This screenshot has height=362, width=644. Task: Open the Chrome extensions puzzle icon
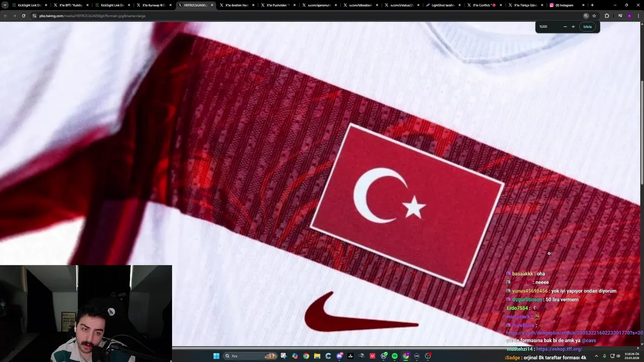point(607,16)
